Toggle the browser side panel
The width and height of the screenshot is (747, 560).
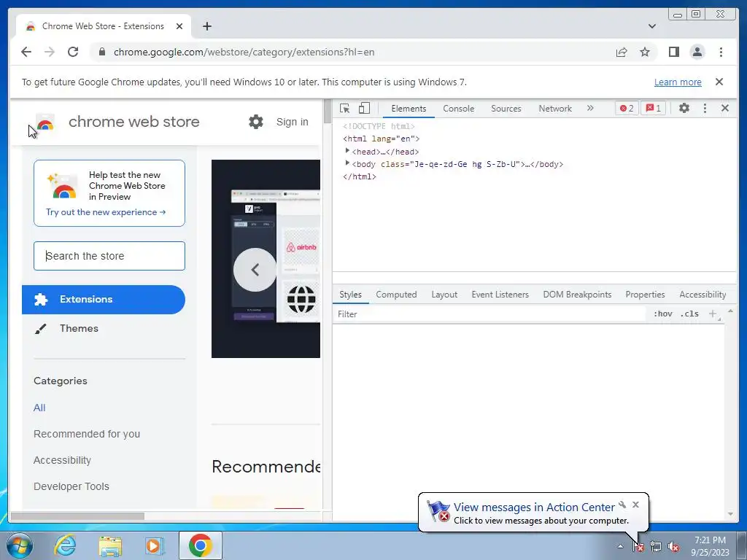(x=673, y=52)
